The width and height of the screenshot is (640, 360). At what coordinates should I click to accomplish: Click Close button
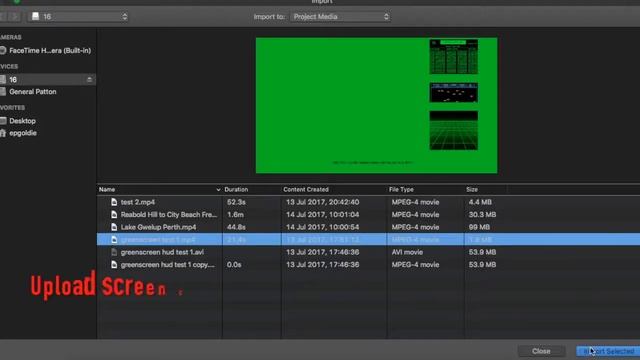541,351
